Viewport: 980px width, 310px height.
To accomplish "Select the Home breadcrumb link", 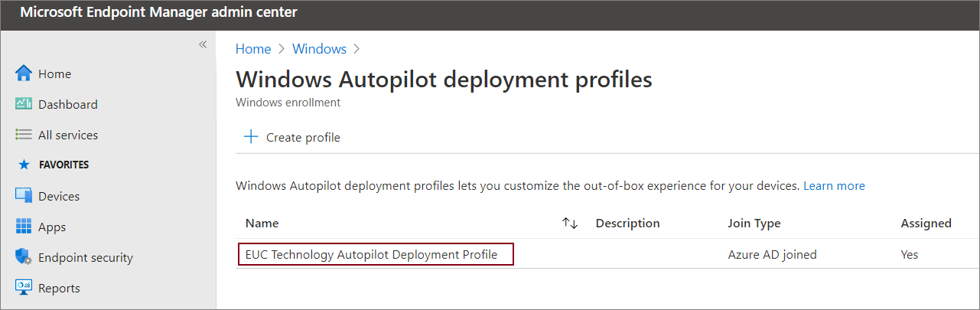I will pyautogui.click(x=253, y=49).
